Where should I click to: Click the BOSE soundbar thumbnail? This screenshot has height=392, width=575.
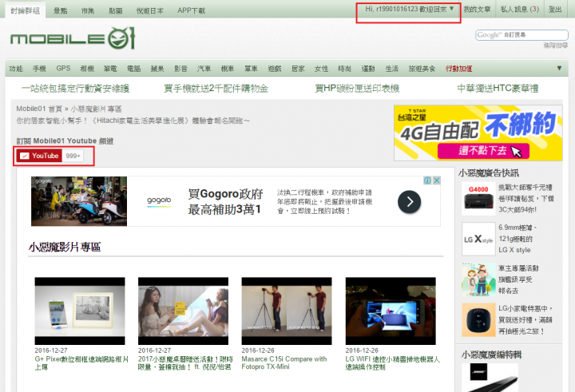pos(490,378)
